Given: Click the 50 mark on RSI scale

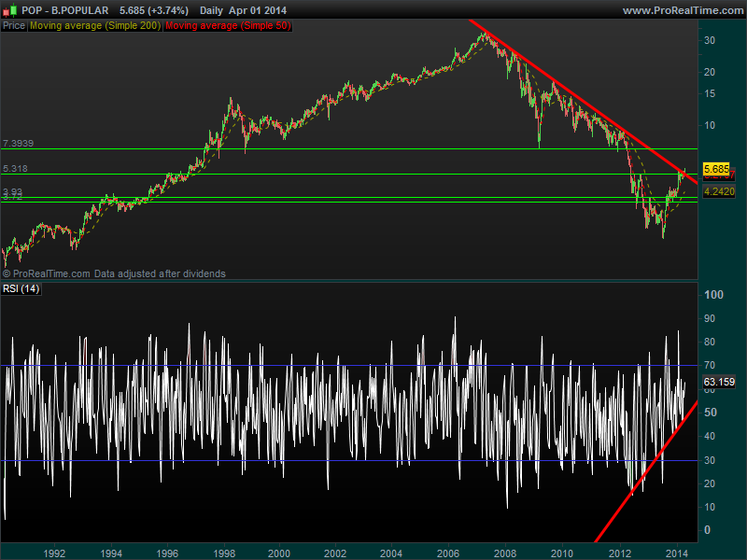Looking at the screenshot, I should tap(710, 413).
